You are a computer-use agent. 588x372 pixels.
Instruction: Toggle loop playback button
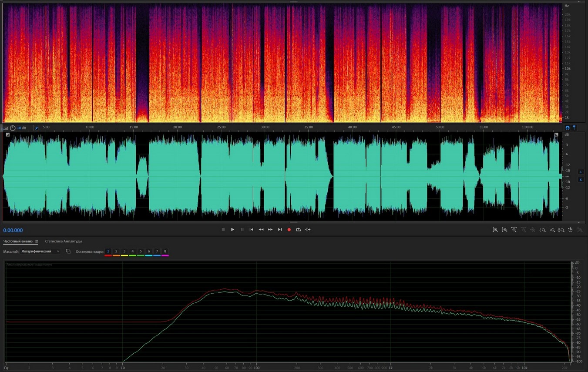tap(299, 230)
